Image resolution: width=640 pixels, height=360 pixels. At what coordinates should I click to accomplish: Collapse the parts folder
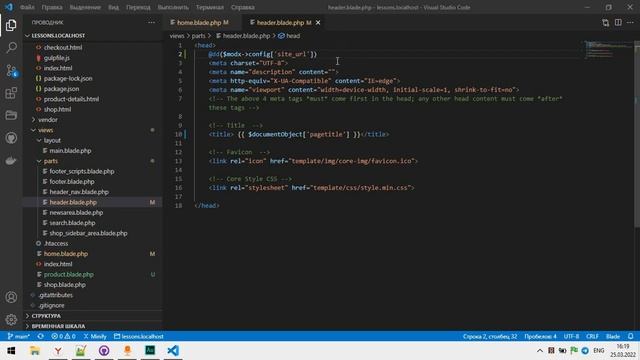pyautogui.click(x=51, y=161)
